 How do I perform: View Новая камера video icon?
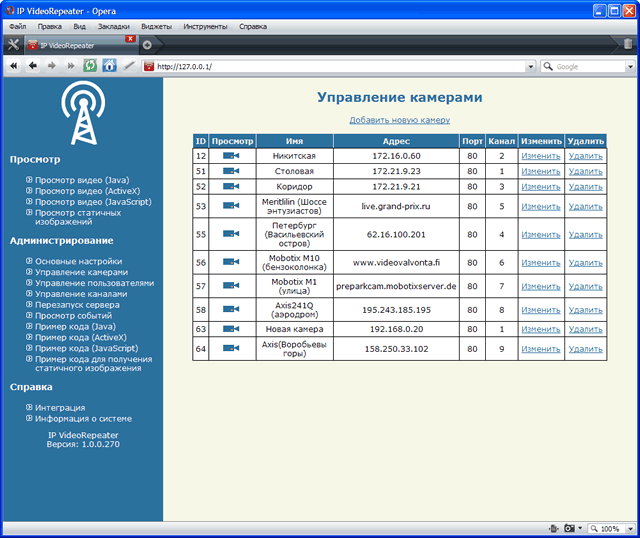click(x=231, y=329)
